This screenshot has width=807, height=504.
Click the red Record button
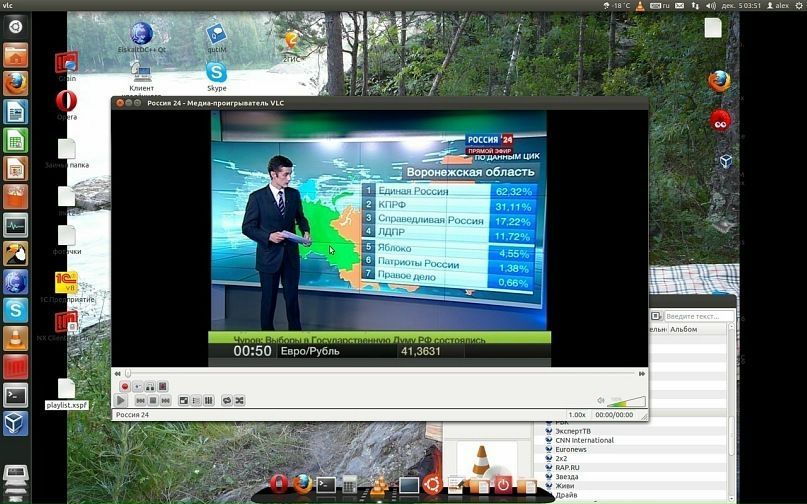click(x=125, y=386)
